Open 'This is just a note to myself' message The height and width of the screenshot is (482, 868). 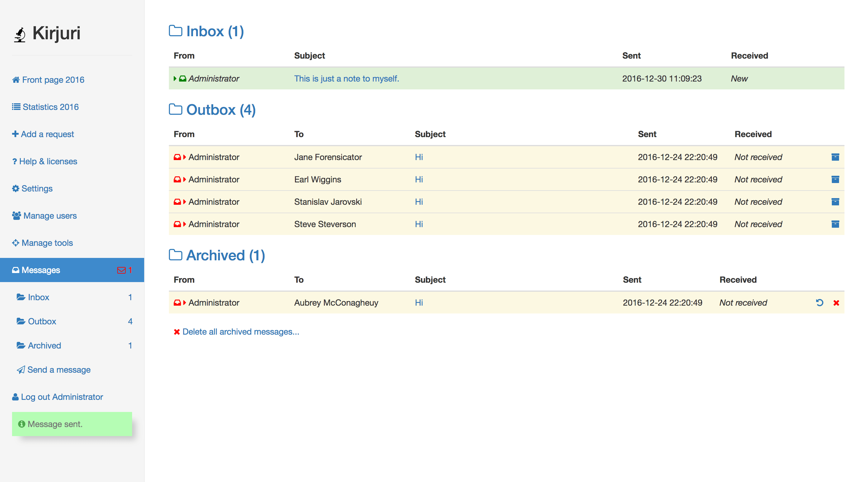pyautogui.click(x=347, y=79)
